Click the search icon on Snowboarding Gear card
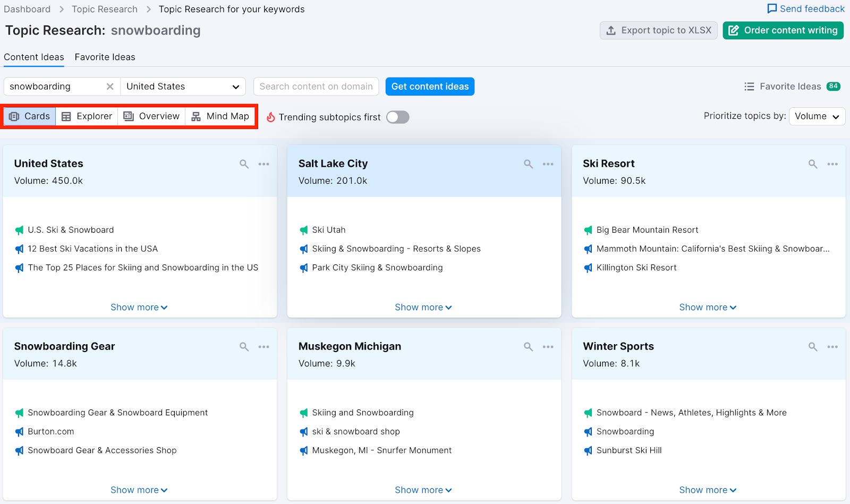This screenshot has height=504, width=850. pos(244,347)
